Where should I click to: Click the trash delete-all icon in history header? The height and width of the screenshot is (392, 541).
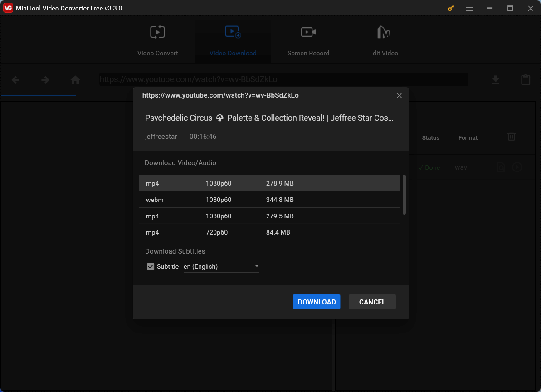point(512,136)
